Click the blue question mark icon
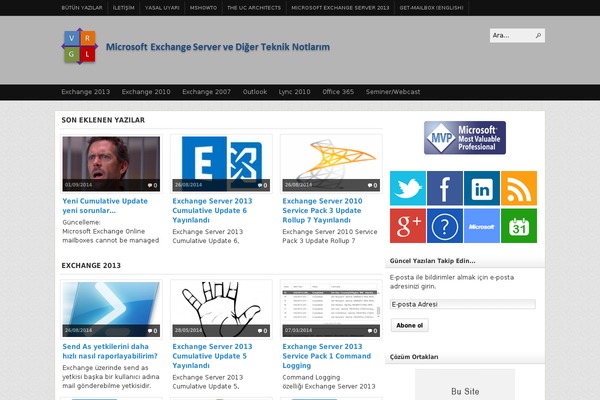This screenshot has height=400, width=600. point(445,225)
